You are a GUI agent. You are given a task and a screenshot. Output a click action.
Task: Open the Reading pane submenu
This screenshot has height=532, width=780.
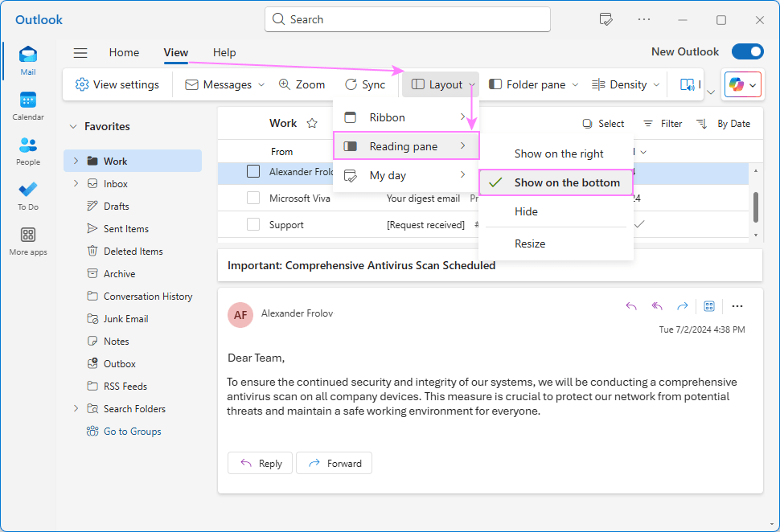click(406, 145)
